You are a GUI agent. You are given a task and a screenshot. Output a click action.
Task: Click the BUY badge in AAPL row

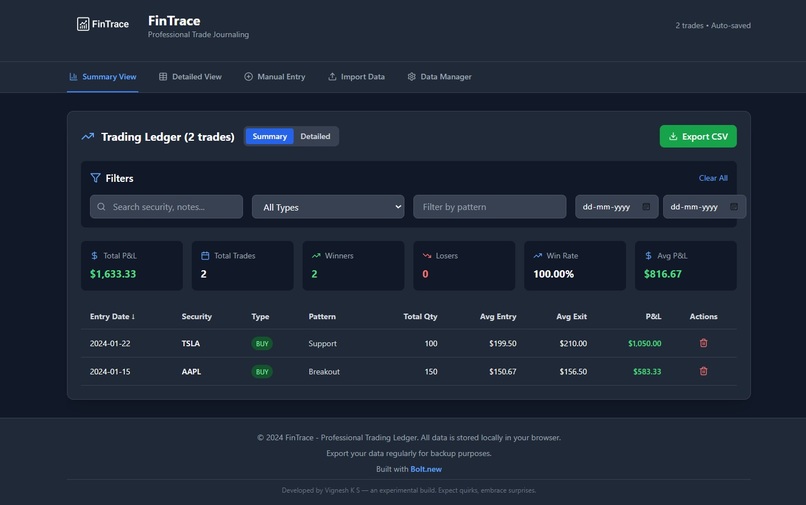pos(262,371)
